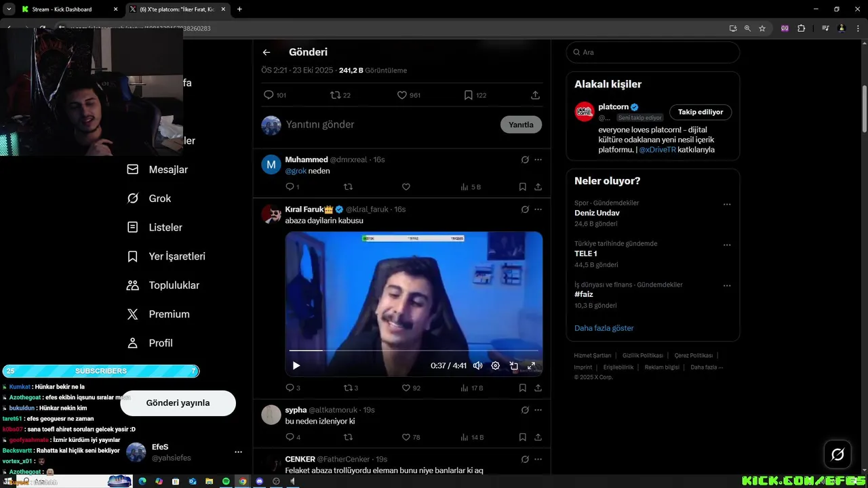868x488 pixels.
Task: Click the Yanıtla reply button
Action: click(x=521, y=125)
